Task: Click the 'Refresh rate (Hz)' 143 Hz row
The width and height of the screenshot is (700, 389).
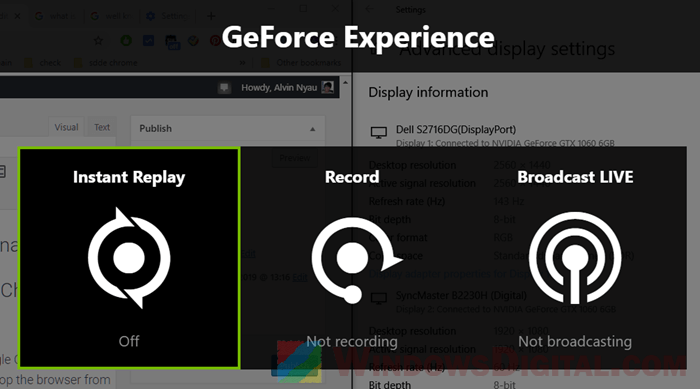Action: (x=446, y=201)
